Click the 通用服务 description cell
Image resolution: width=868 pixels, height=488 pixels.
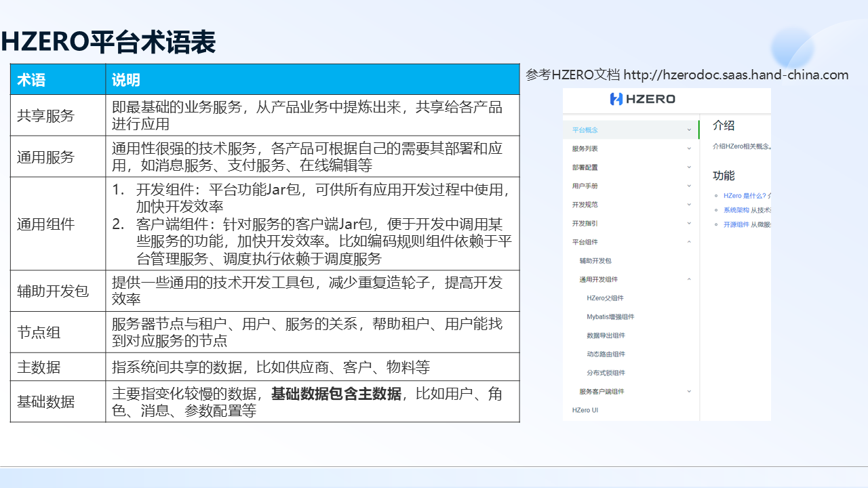[x=313, y=157]
